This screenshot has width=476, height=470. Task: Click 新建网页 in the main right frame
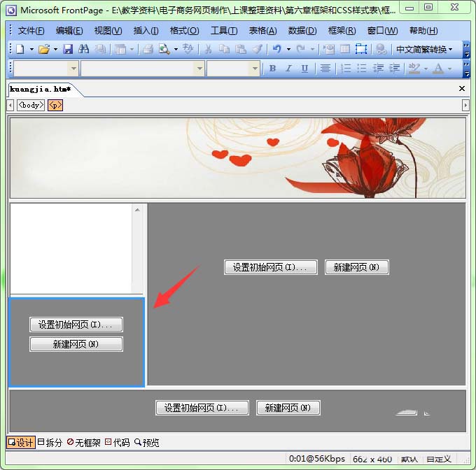click(357, 267)
